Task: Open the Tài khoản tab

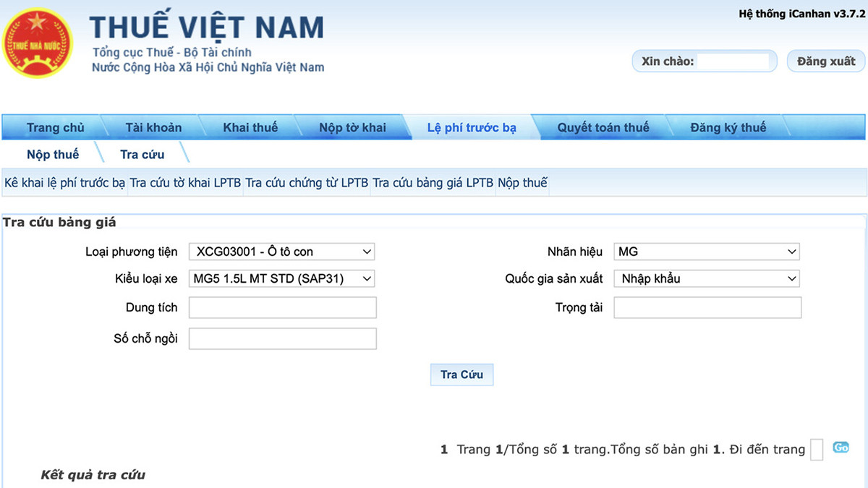Action: click(153, 128)
